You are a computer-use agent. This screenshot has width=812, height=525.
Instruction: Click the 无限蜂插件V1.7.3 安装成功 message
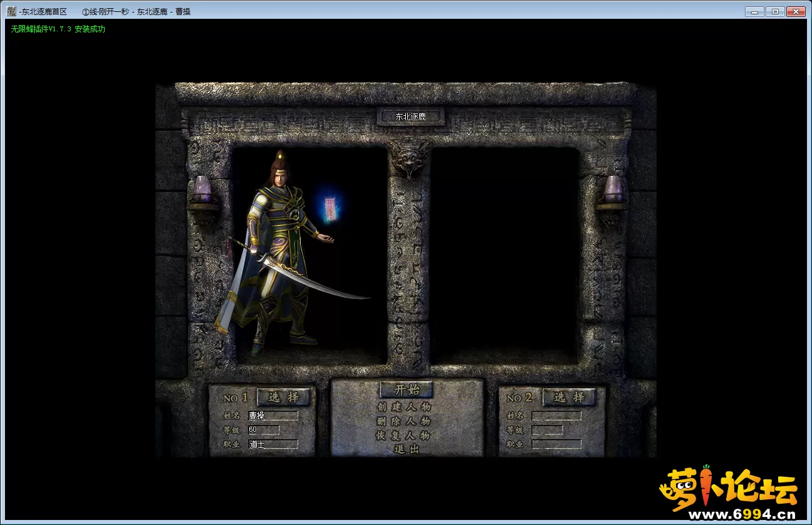pyautogui.click(x=58, y=29)
